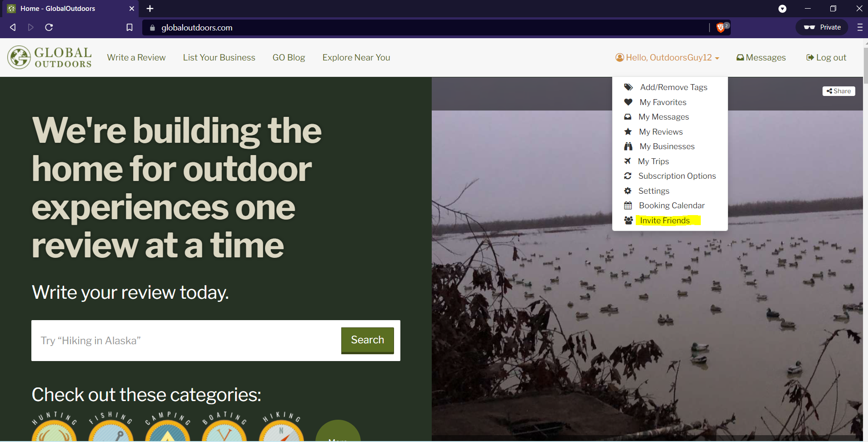Click the Write a Review link
Viewport: 868px width, 442px height.
(136, 57)
